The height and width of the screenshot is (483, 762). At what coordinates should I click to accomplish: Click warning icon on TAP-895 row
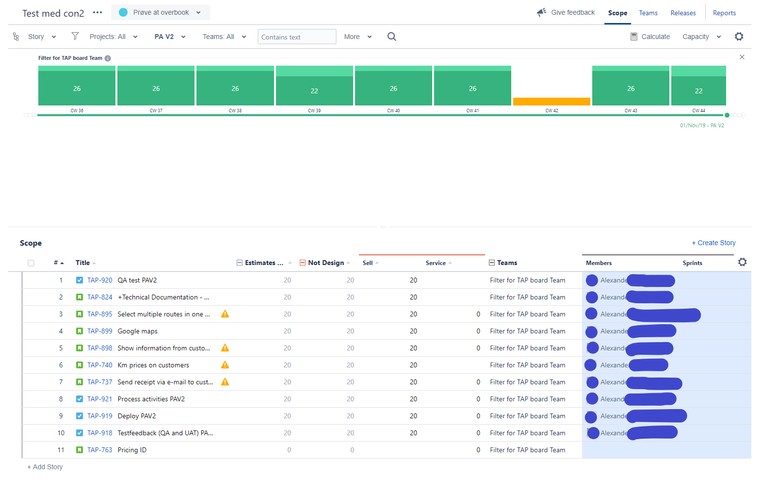click(x=225, y=314)
